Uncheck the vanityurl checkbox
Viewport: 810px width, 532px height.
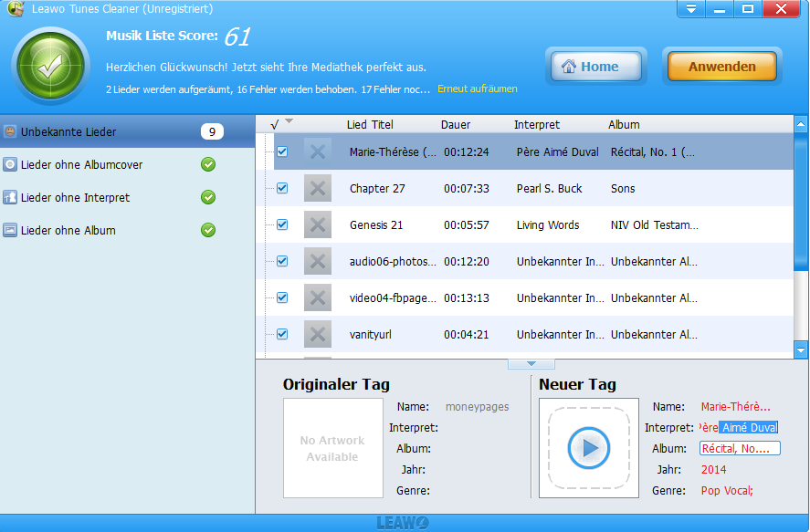[x=282, y=334]
